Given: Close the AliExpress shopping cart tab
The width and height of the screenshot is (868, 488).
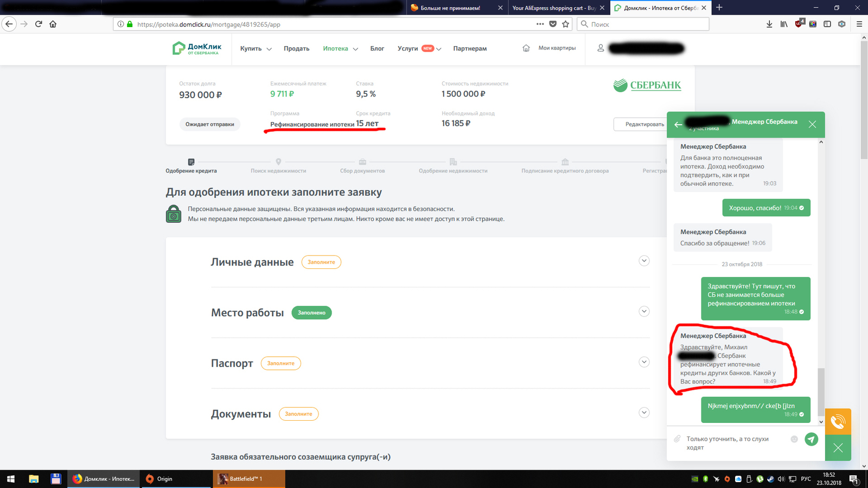Looking at the screenshot, I should pos(602,8).
